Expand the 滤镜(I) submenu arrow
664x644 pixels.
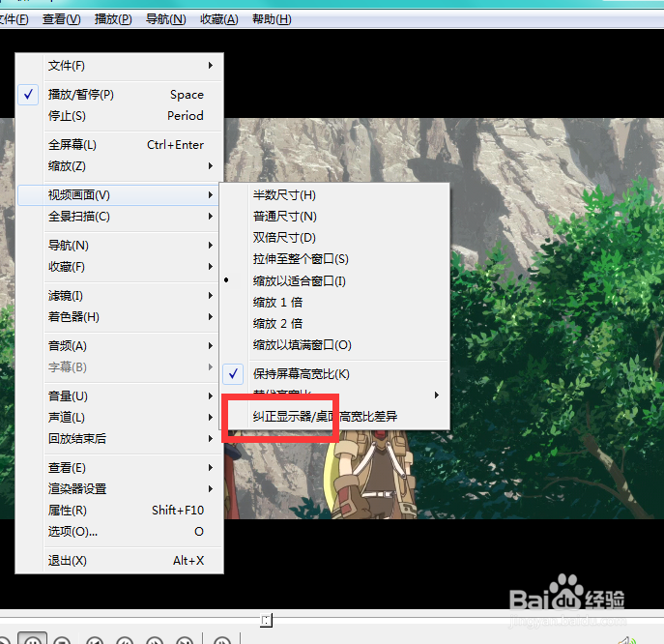pyautogui.click(x=211, y=296)
